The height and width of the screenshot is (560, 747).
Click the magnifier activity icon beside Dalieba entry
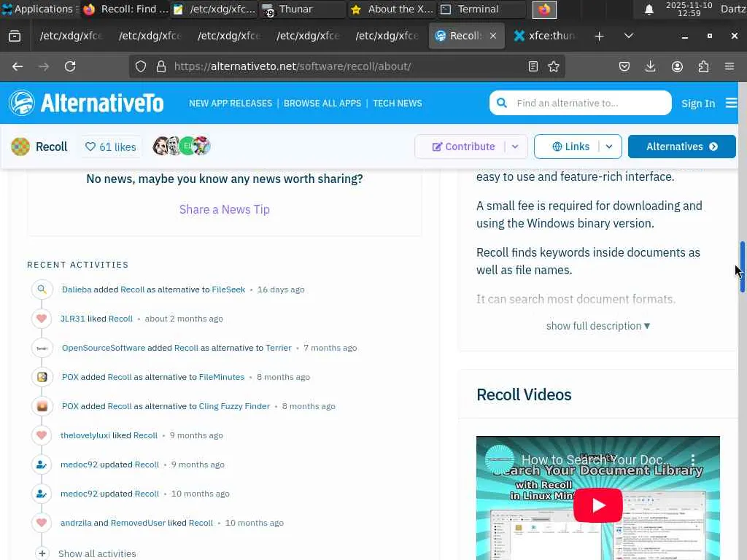pyautogui.click(x=42, y=289)
